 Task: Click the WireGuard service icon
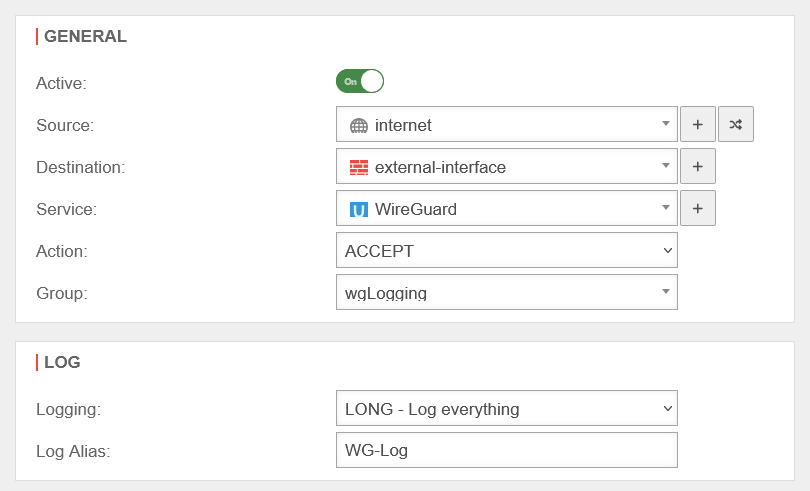pyautogui.click(x=358, y=210)
